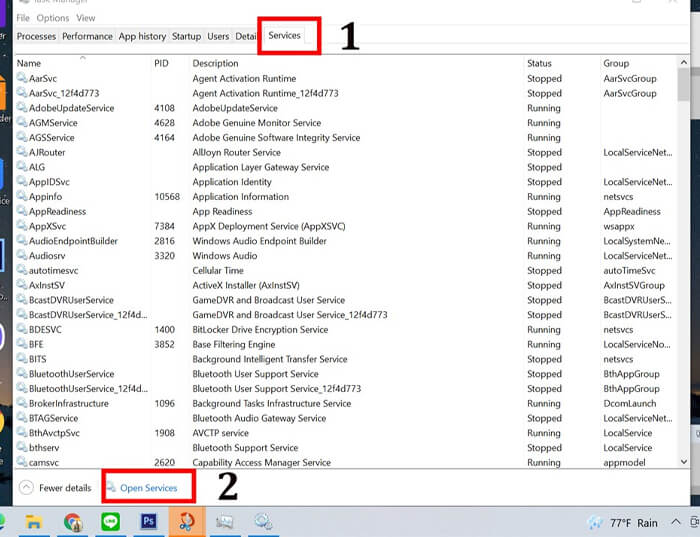Click Fewer details label
The height and width of the screenshot is (537, 700).
(x=65, y=488)
